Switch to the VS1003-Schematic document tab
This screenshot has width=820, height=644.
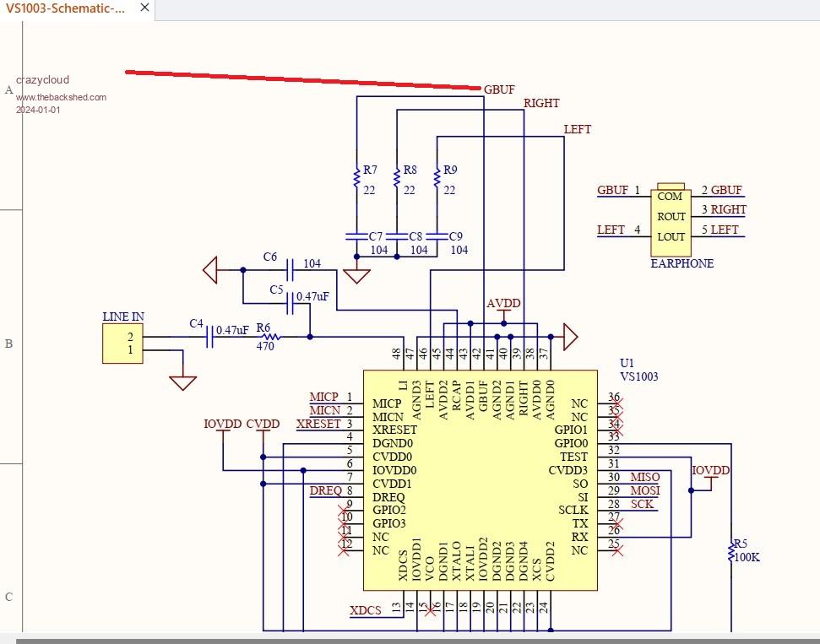coord(66,8)
